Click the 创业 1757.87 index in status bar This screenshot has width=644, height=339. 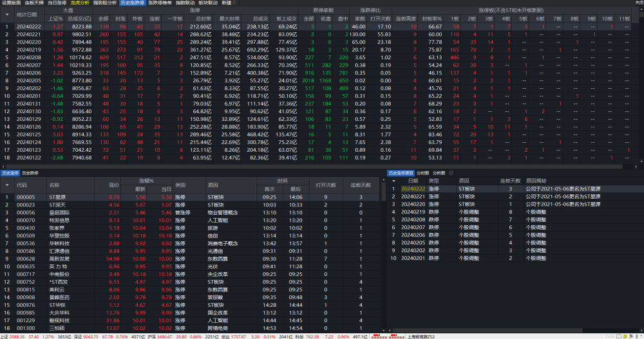pos(233,336)
